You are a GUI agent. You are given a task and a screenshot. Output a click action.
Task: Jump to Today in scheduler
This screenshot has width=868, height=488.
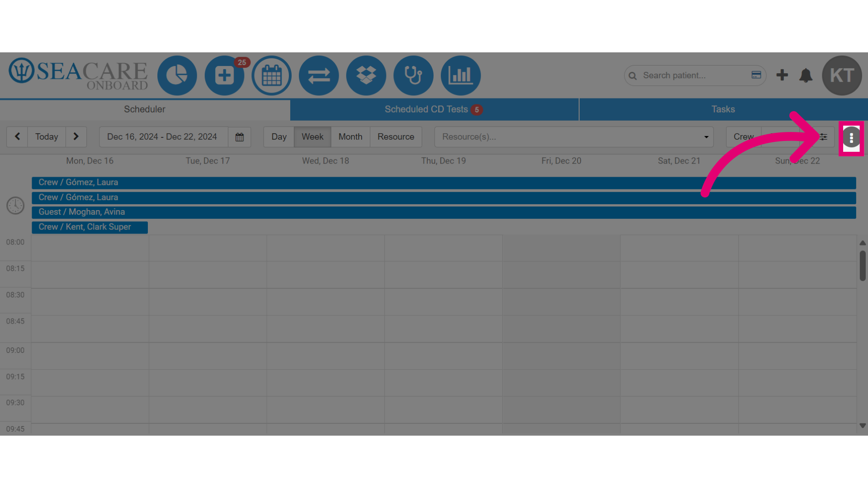[x=47, y=136]
